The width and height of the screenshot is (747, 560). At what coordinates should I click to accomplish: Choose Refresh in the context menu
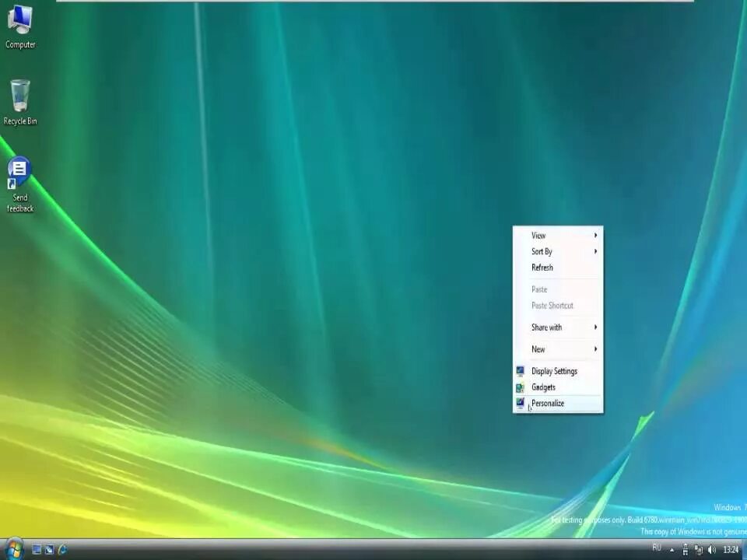pyautogui.click(x=558, y=268)
